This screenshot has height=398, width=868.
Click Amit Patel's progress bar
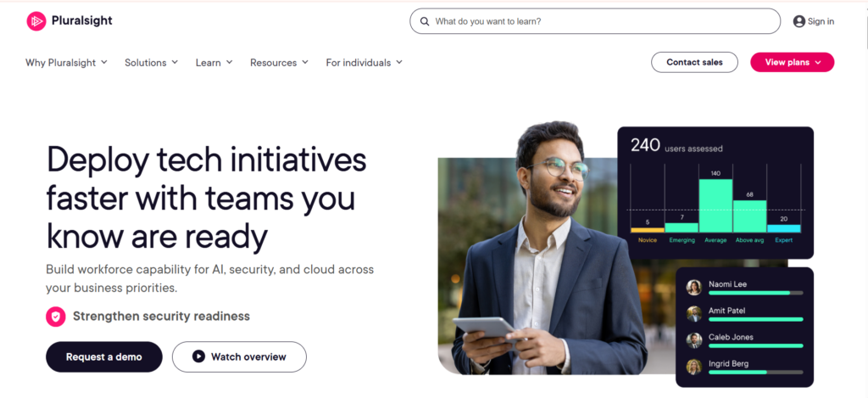(x=755, y=319)
